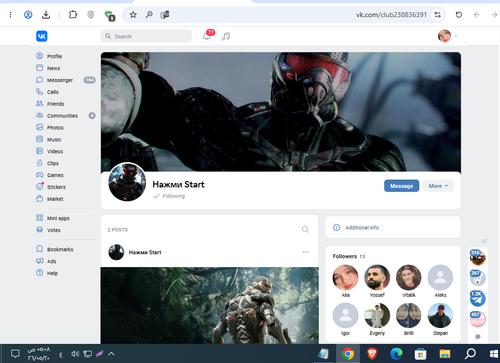Open the taskbar volume speaker icon

(x=75, y=354)
